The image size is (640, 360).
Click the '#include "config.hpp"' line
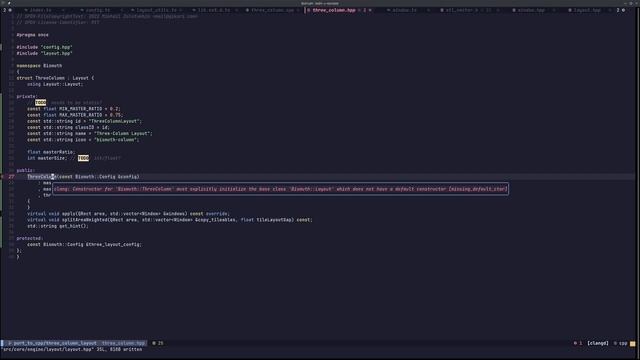tap(44, 47)
